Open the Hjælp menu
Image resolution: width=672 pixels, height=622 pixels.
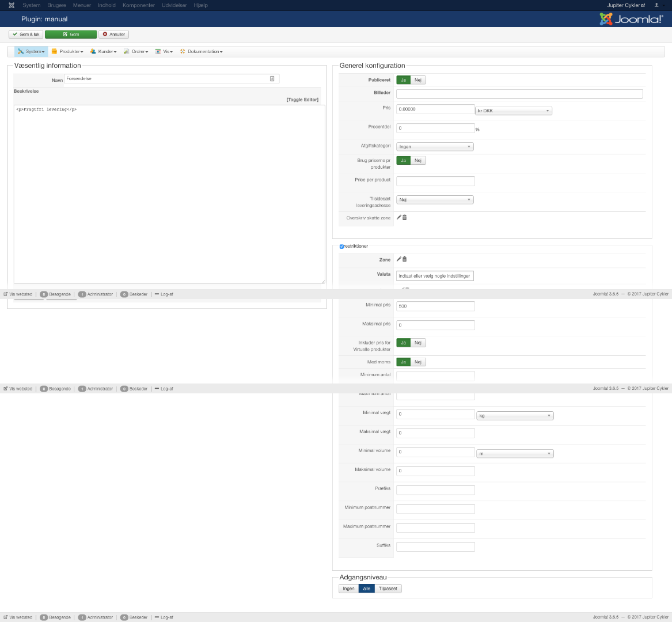[x=200, y=5]
